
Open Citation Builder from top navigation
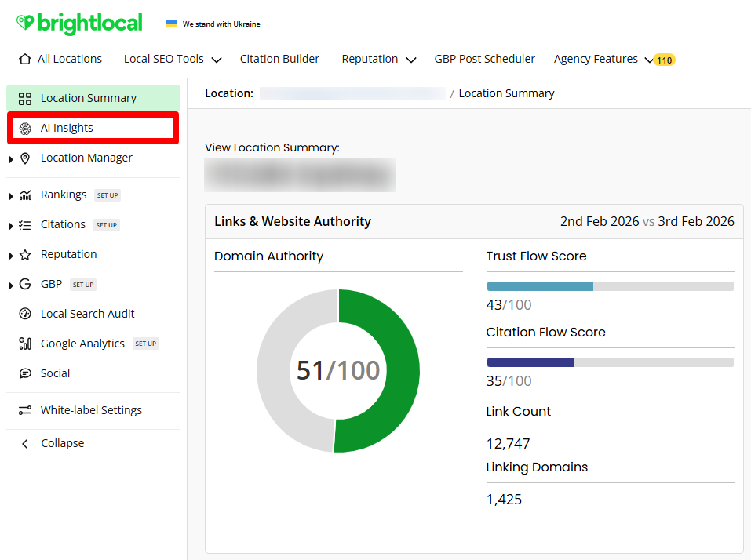[x=279, y=59]
